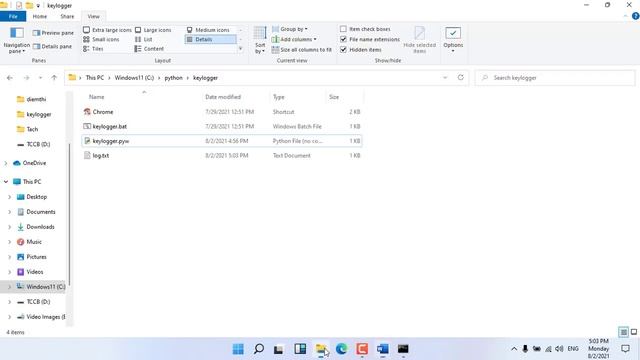
Task: Expand Desktop tree node
Action: [9, 197]
